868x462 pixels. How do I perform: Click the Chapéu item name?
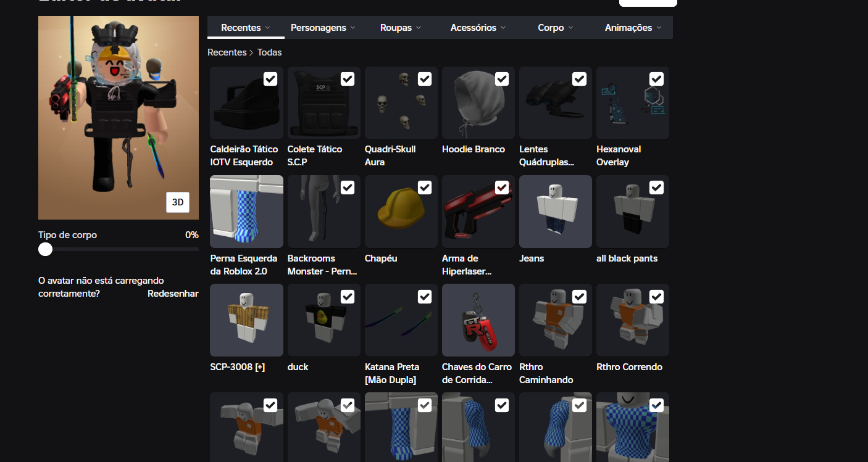381,258
